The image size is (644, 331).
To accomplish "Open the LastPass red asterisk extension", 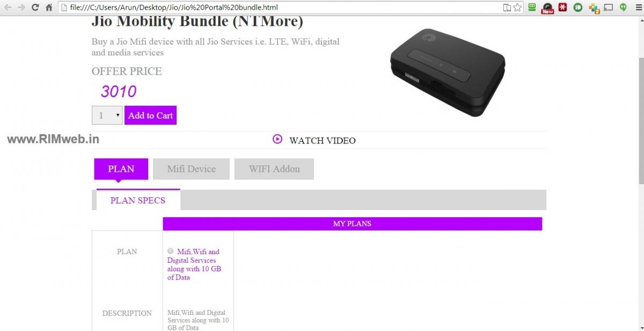I will pyautogui.click(x=562, y=8).
